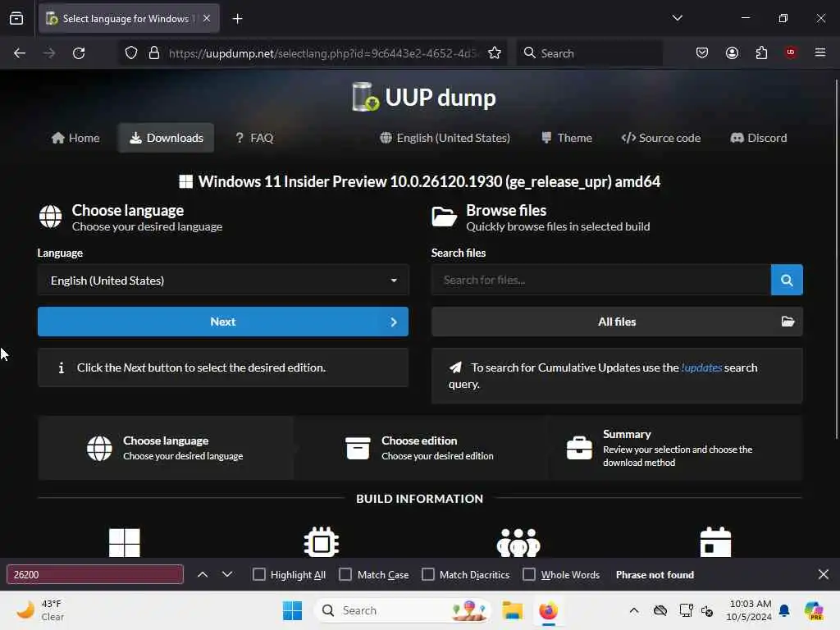
Task: Click the blue Next button
Action: tap(223, 322)
